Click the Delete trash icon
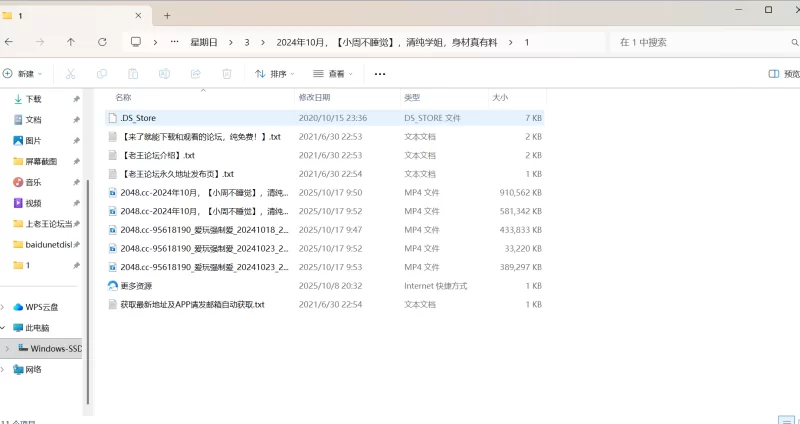 (x=226, y=74)
